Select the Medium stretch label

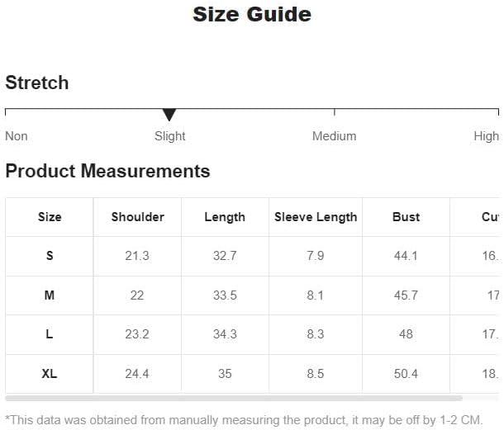click(x=335, y=136)
